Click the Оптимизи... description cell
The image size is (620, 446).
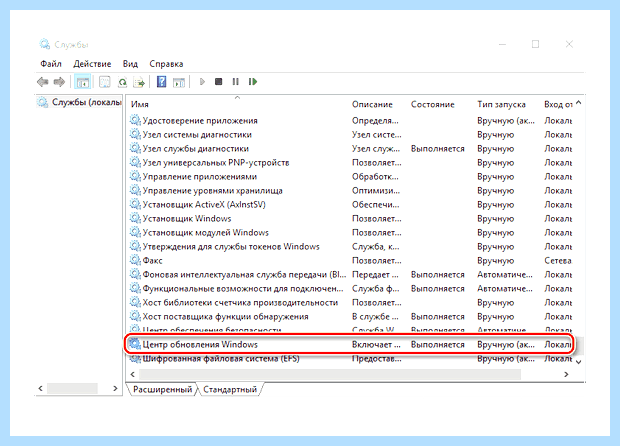pos(376,191)
